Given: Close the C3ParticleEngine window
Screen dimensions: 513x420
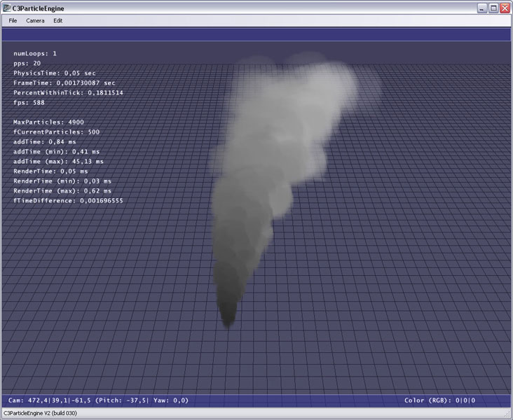Looking at the screenshot, I should [505, 8].
